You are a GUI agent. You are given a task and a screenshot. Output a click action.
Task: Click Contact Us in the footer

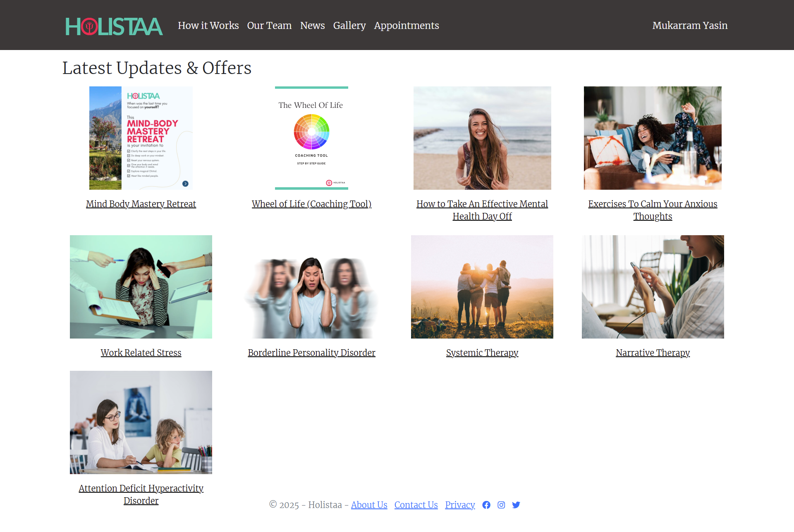pos(416,505)
